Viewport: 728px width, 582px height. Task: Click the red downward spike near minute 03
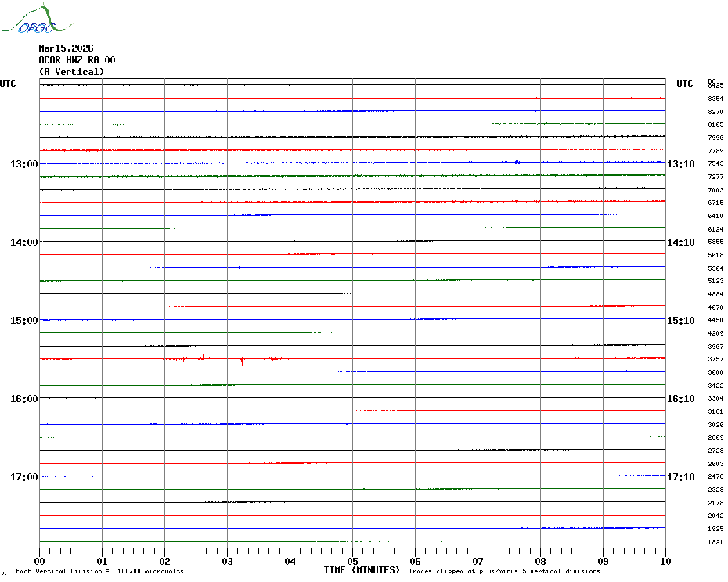[x=242, y=361]
